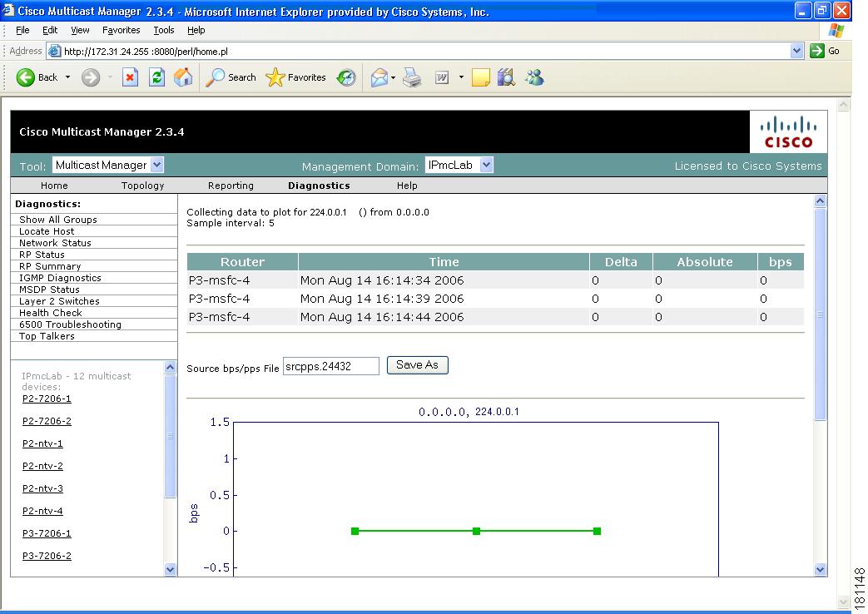Click the Messenger people icon
Image resolution: width=868 pixels, height=614 pixels.
click(x=535, y=77)
